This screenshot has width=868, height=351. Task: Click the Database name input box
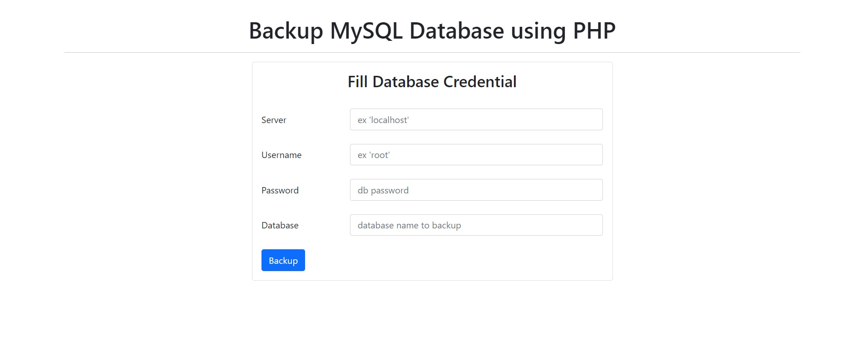(x=476, y=225)
